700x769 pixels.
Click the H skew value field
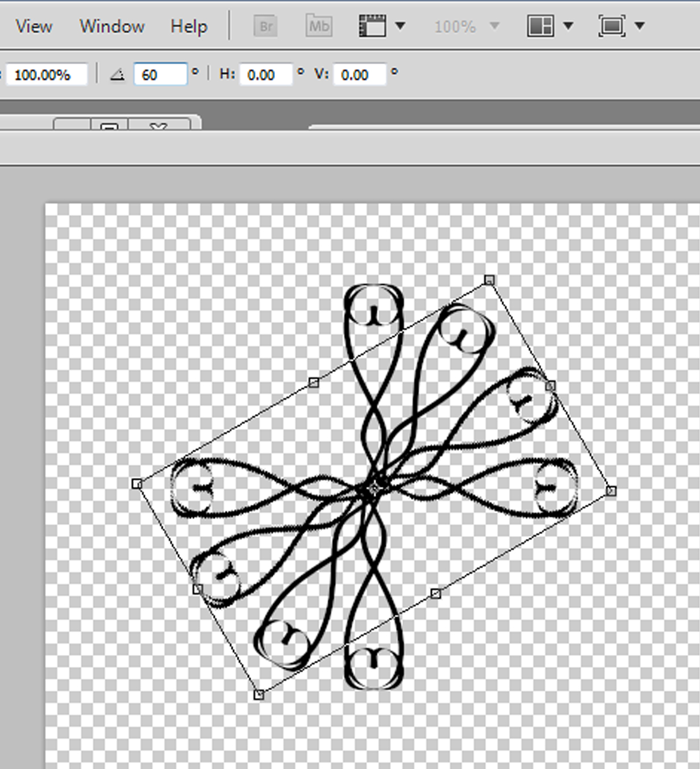[x=266, y=74]
